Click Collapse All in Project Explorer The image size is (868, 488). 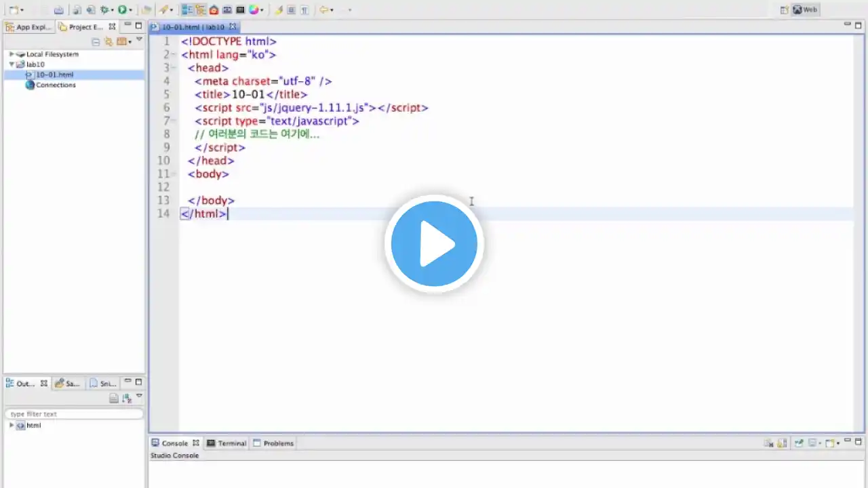click(x=96, y=41)
